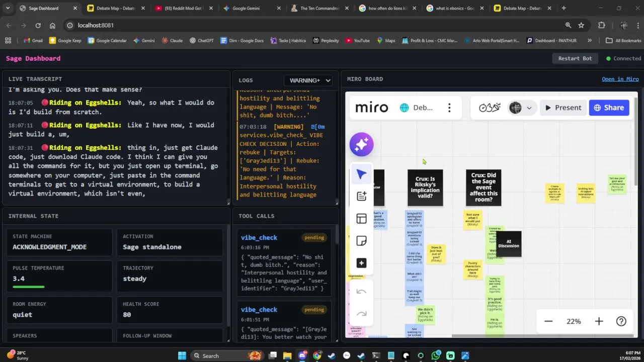Click the Open in Miro link
The width and height of the screenshot is (644, 362).
coord(620,79)
